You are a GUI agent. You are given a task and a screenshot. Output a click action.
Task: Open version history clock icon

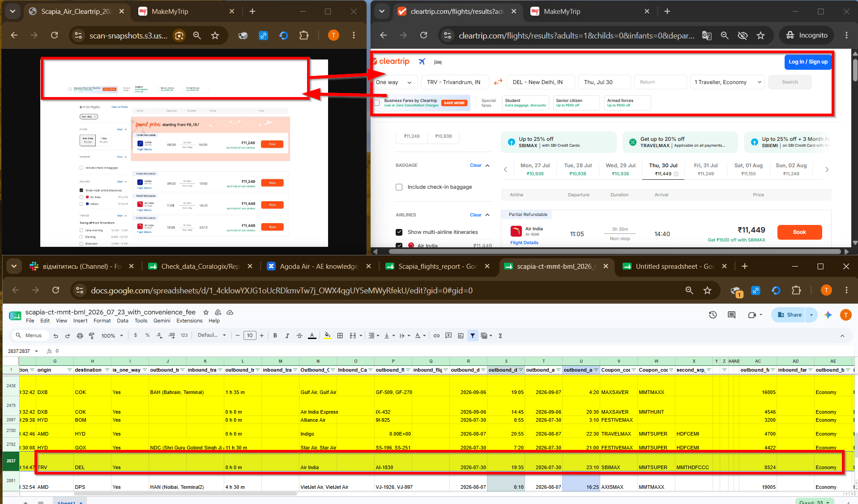pyautogui.click(x=713, y=315)
